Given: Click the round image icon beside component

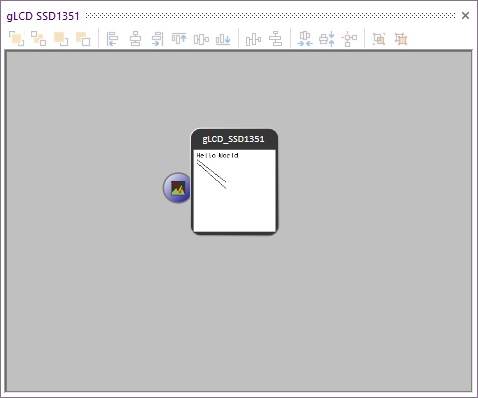Looking at the screenshot, I should [177, 188].
